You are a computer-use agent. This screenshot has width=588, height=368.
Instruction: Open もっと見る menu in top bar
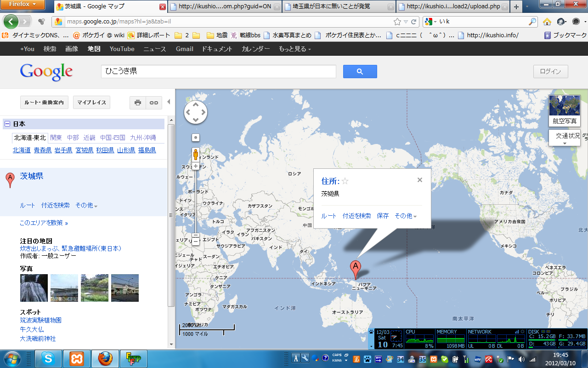(x=294, y=49)
